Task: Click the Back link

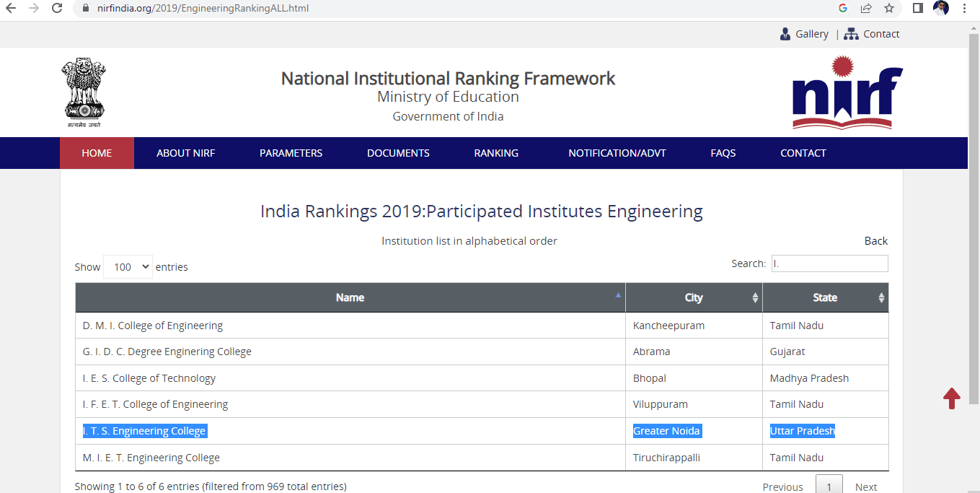Action: 876,241
